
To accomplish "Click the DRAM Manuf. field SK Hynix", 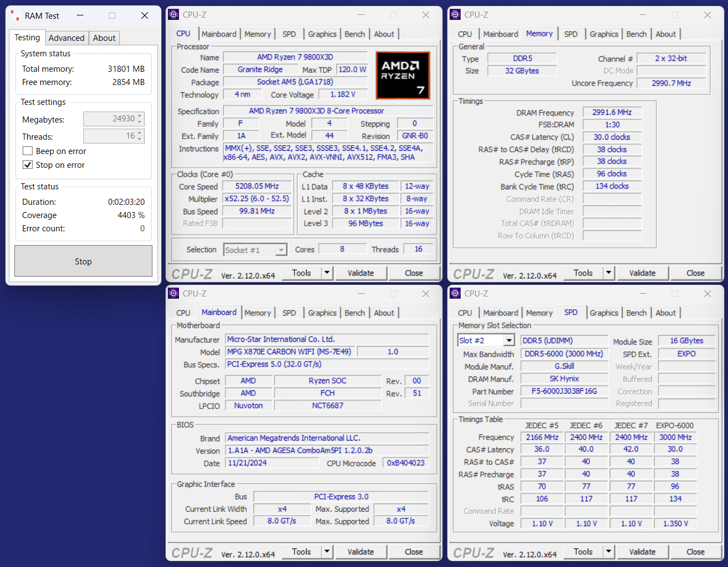I will pos(564,379).
